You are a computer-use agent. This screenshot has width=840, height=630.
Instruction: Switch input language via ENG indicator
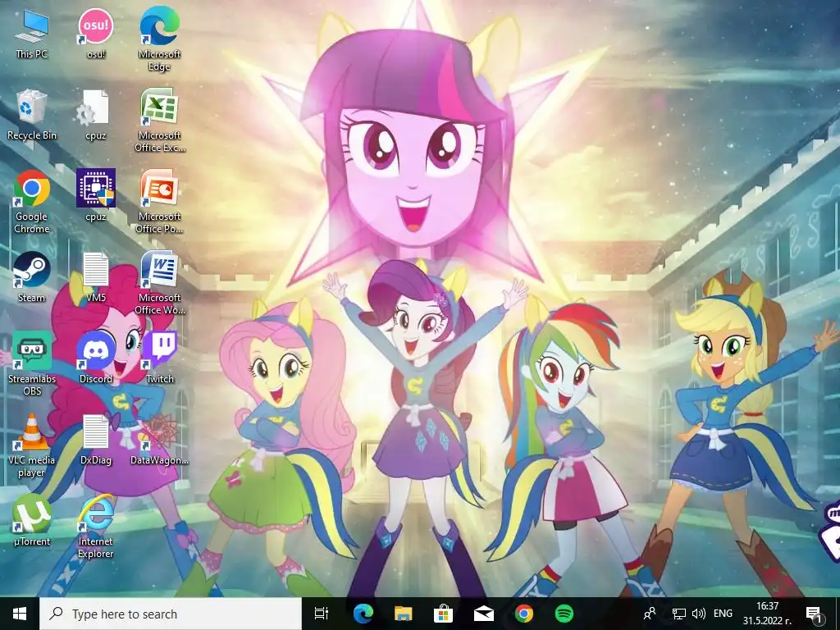click(724, 614)
